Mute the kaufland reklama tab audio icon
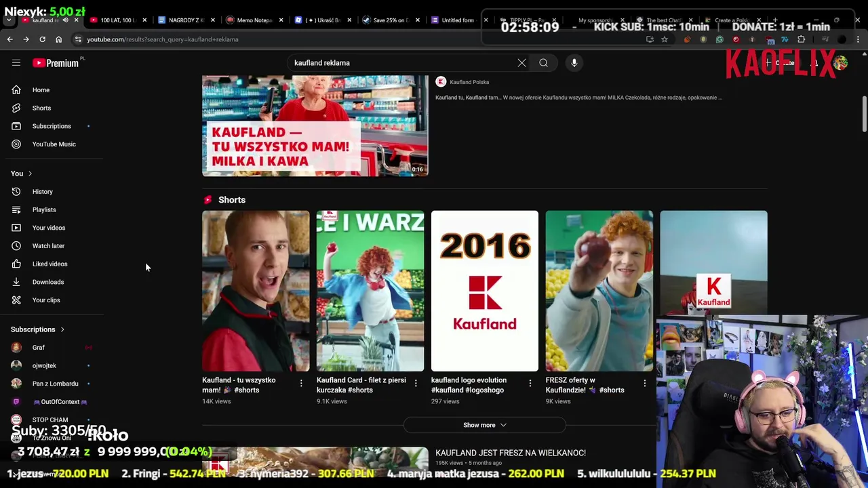The height and width of the screenshot is (488, 868). [66, 20]
